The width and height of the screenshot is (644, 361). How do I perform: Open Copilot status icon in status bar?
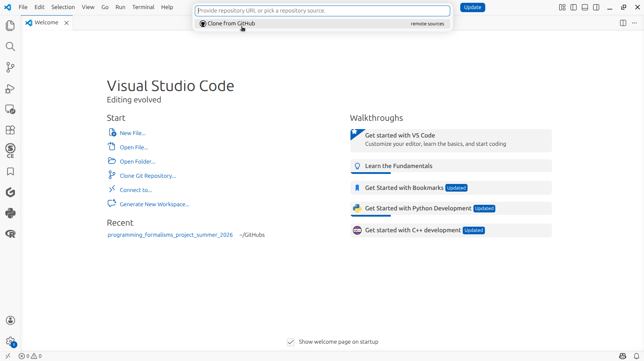click(x=622, y=356)
